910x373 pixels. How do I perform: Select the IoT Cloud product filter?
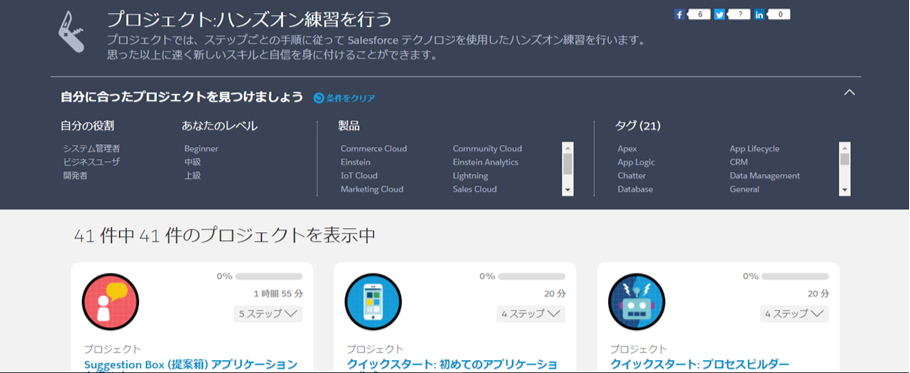pos(359,175)
